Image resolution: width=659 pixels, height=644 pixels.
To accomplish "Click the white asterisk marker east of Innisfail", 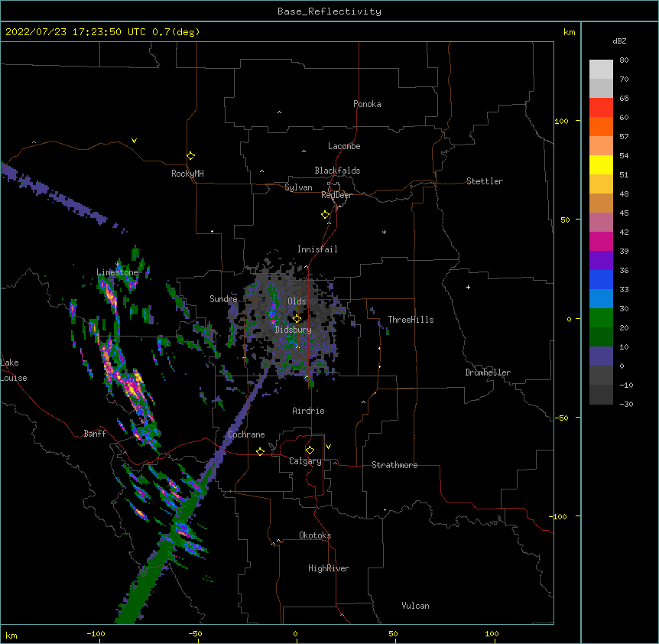I will [384, 232].
